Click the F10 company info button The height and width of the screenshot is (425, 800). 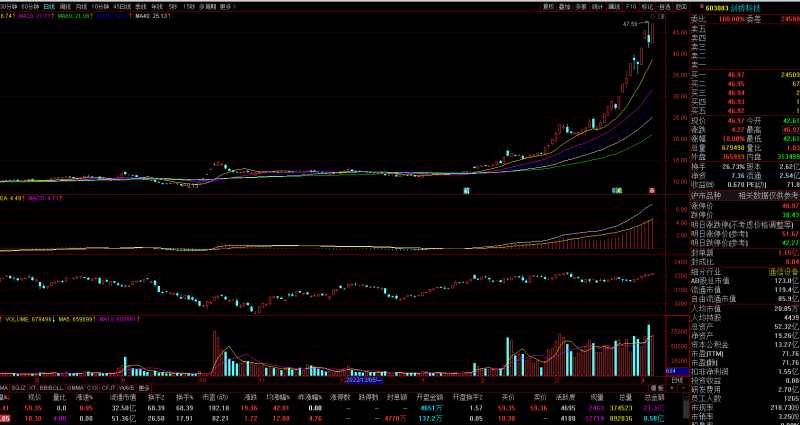[x=631, y=6]
